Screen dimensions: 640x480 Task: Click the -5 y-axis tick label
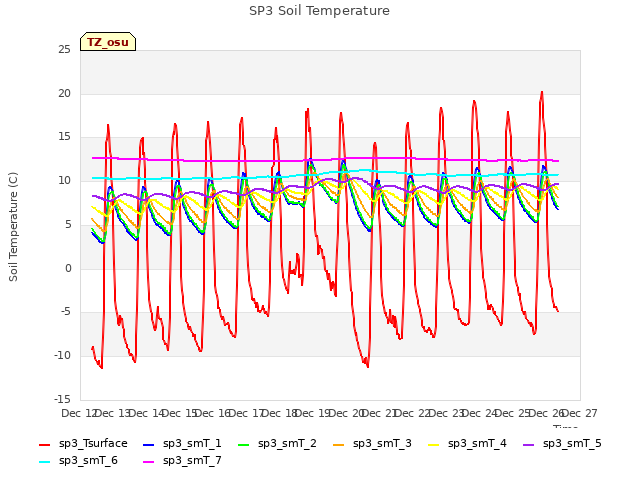(x=64, y=312)
